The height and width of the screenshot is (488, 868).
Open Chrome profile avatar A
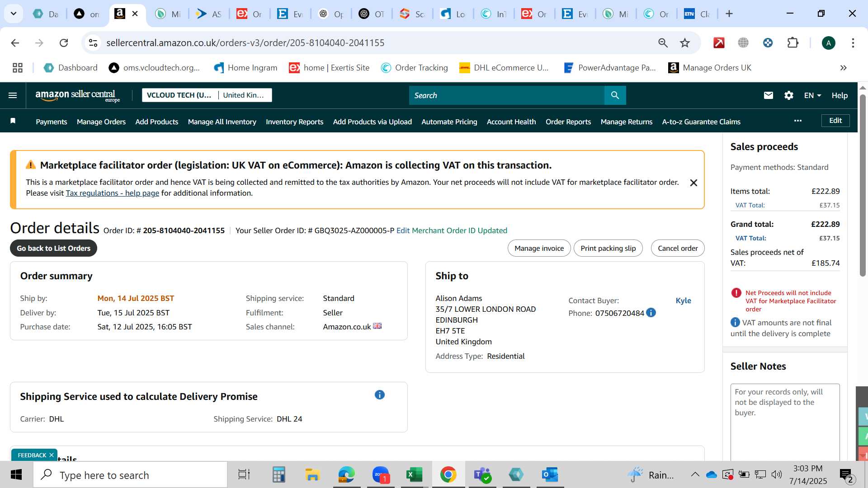pyautogui.click(x=828, y=43)
